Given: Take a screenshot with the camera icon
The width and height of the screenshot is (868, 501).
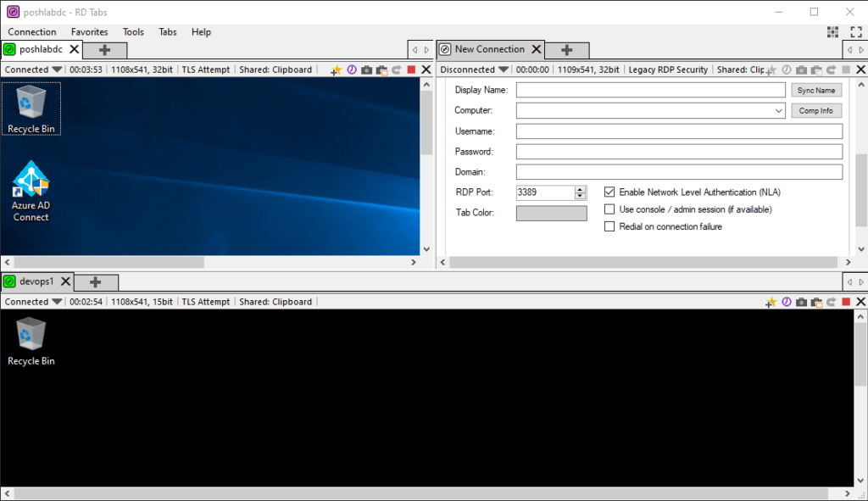Looking at the screenshot, I should pyautogui.click(x=366, y=70).
